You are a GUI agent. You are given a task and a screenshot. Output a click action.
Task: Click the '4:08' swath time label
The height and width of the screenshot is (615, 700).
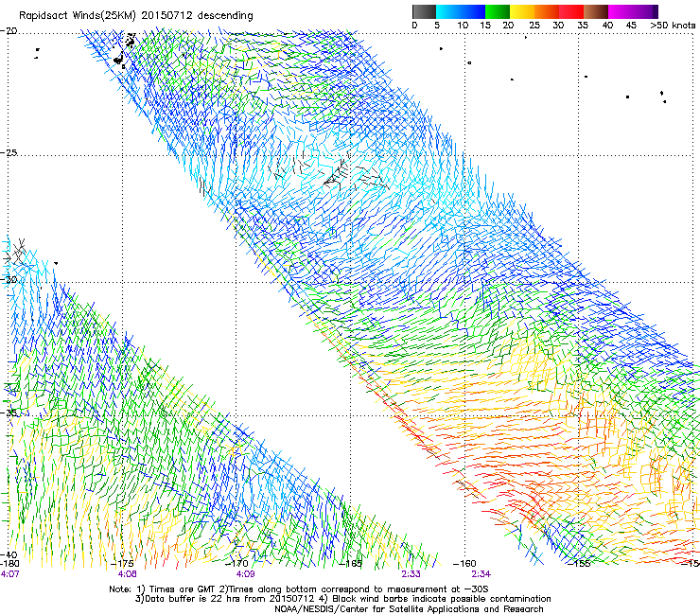click(x=128, y=574)
